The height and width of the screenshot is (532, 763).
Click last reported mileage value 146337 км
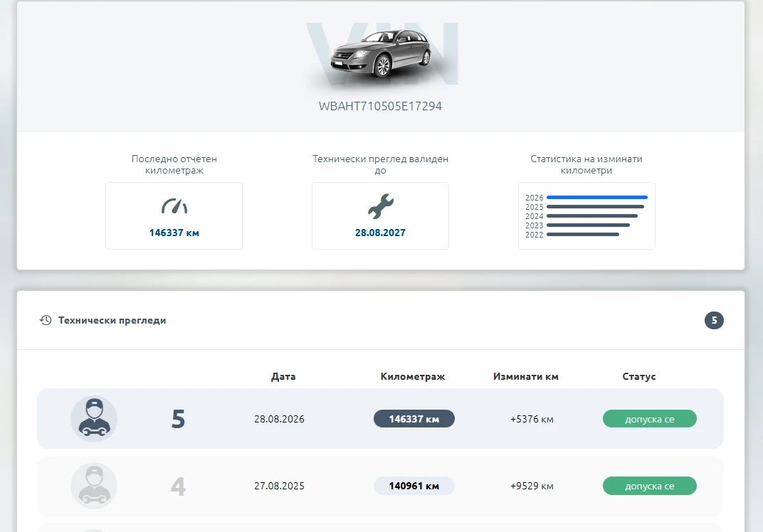click(174, 233)
